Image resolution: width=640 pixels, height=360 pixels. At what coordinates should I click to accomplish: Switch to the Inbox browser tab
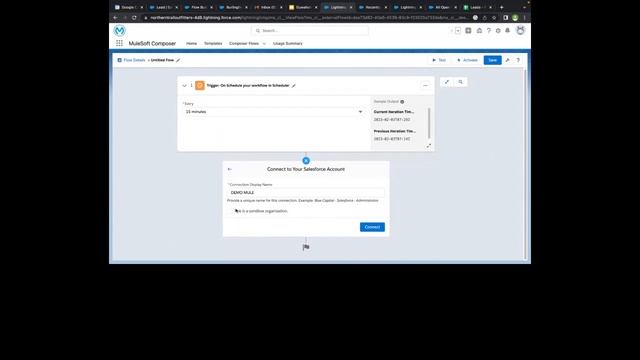pos(267,7)
